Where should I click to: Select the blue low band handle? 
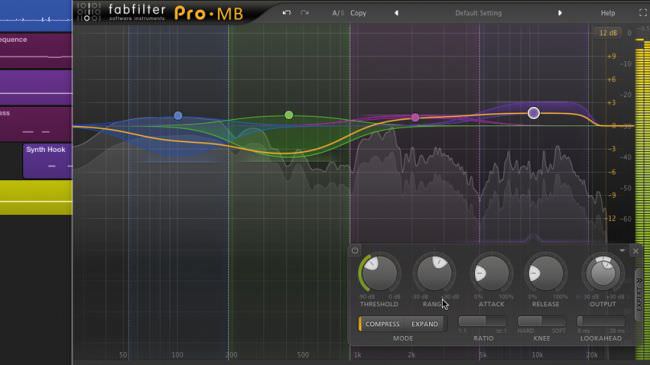178,115
